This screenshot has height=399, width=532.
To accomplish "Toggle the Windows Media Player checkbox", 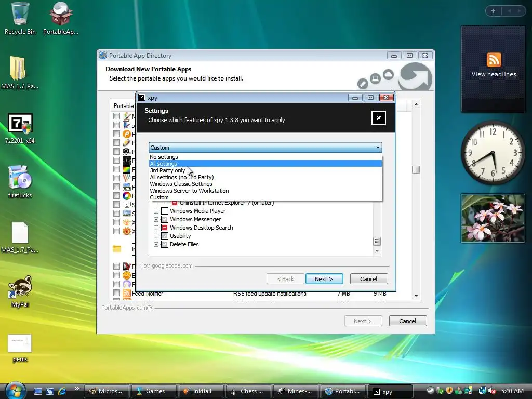I will click(165, 211).
